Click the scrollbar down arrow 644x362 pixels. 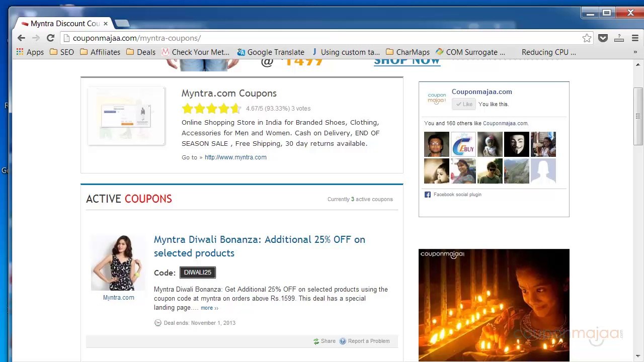[638, 356]
